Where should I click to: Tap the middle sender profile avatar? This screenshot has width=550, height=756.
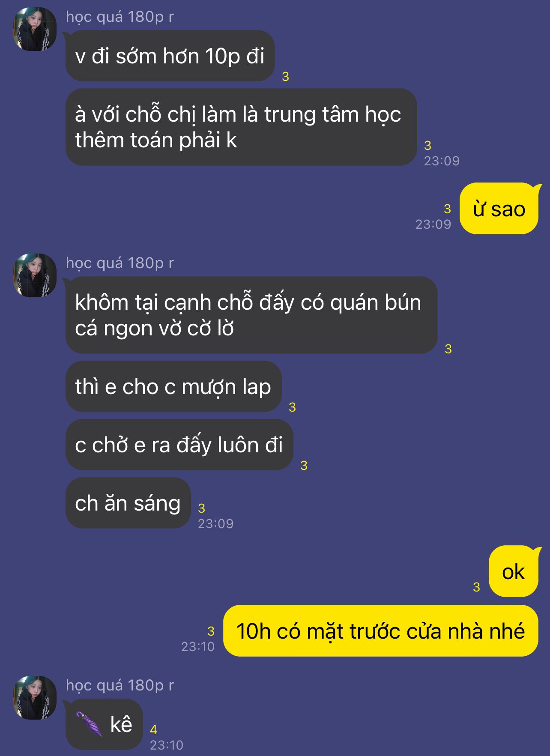point(35,275)
